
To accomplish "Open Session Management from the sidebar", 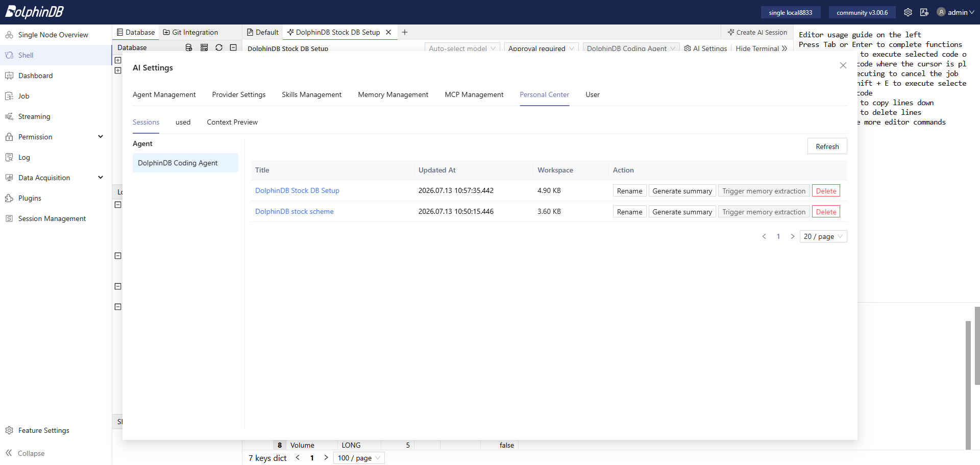I will [52, 218].
